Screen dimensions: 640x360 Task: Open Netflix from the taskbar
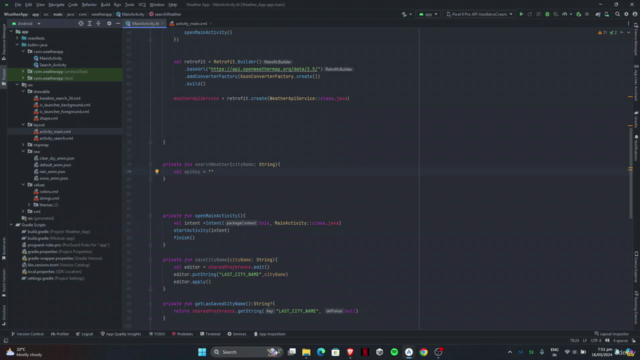click(x=365, y=352)
